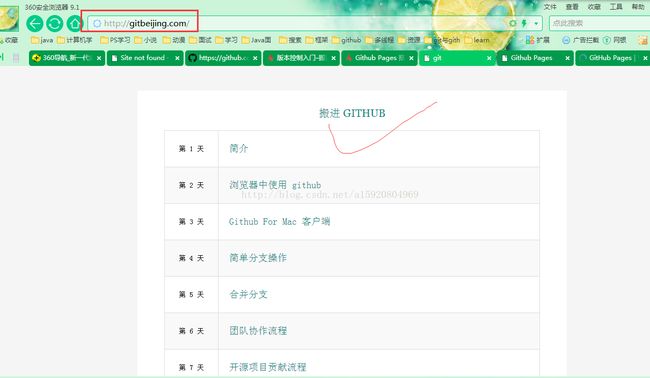Open the 多线程 bookmark folder
The width and height of the screenshot is (650, 378).
[380, 40]
